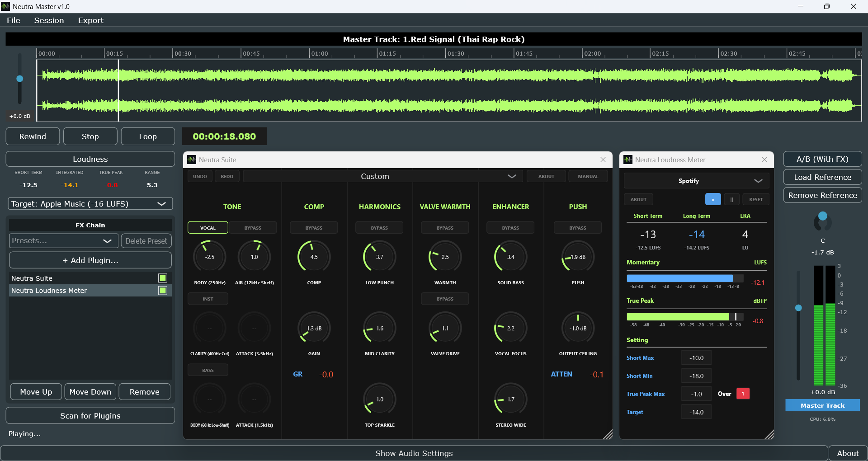Viewport: 868px width, 461px height.
Task: Click the TOP SPARKLE knob
Action: click(380, 400)
